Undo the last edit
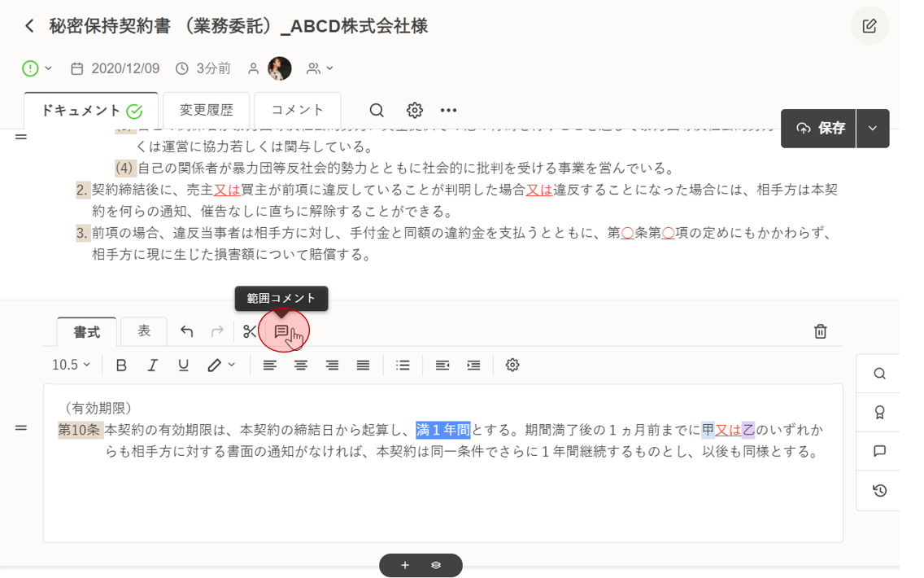The image size is (924, 578). tap(187, 331)
